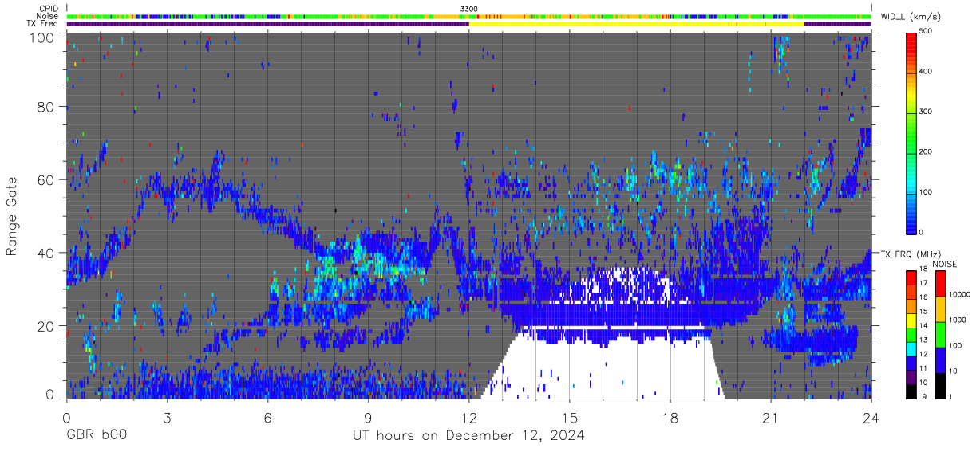Click 'UT hours on December 12, 2024' axis title
The width and height of the screenshot is (980, 452).
[469, 436]
